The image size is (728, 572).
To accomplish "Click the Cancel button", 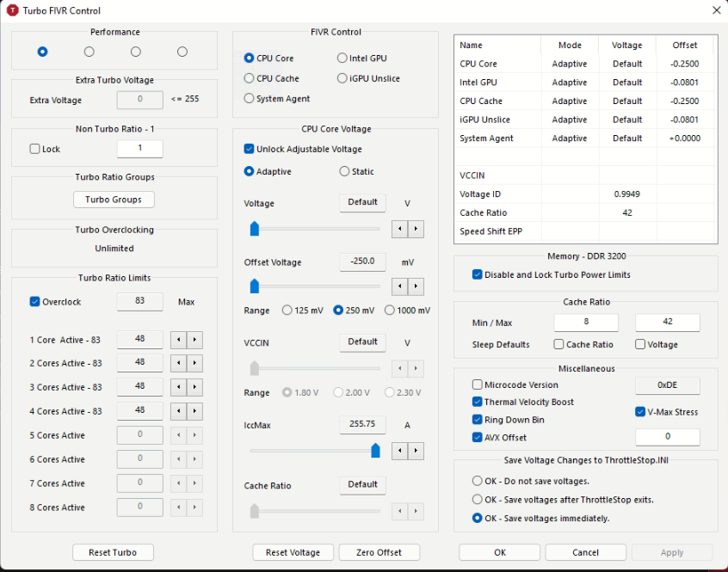I will tap(585, 552).
